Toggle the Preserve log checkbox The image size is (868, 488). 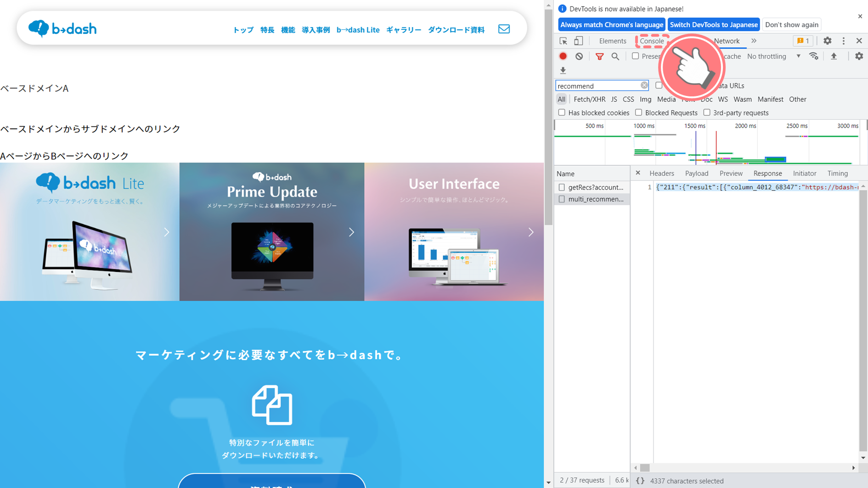[x=635, y=56]
